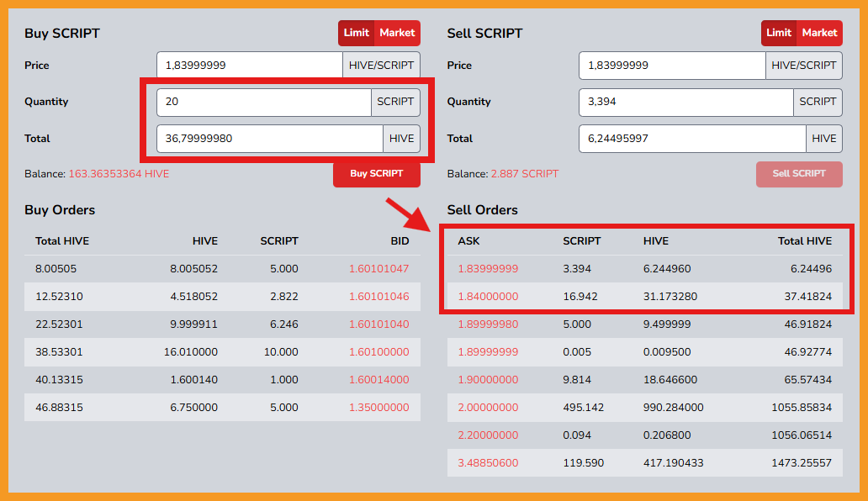The width and height of the screenshot is (868, 501).
Task: Click SCRIPT amount 6.246 in Buy Orders
Action: coord(284,324)
